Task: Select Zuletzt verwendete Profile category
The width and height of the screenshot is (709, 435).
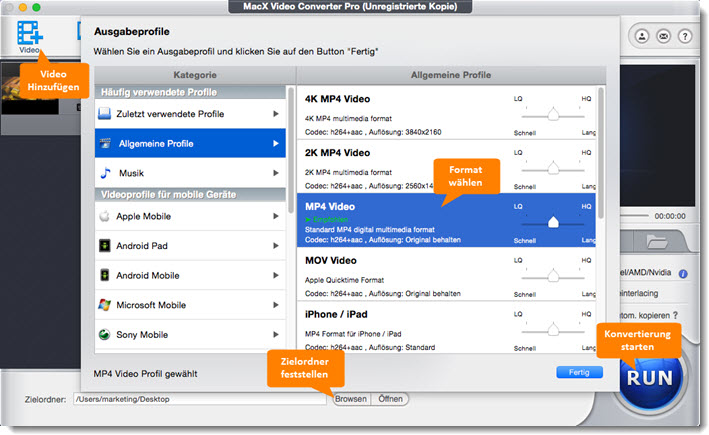Action: (190, 113)
